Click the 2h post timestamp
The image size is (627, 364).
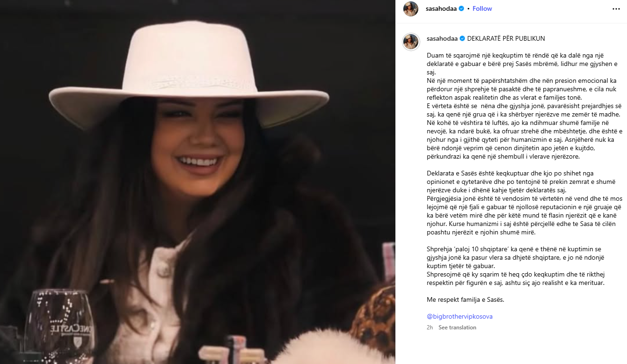coord(430,328)
